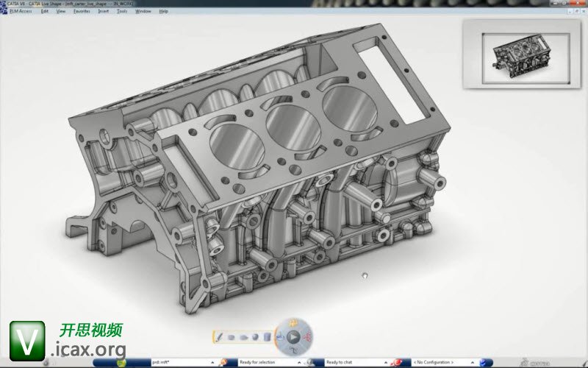
Task: Click the blue left compass quadrant icon
Action: coord(279,337)
